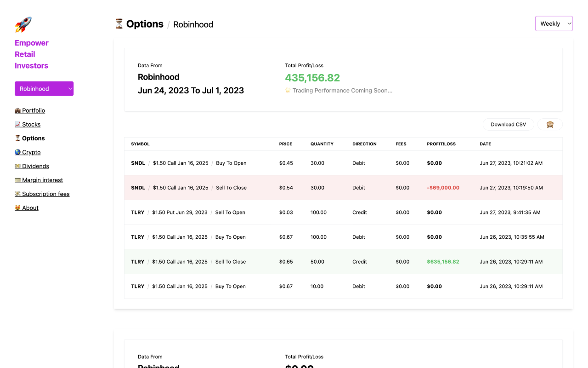Open the Robinhood account dropdown
Viewport: 588px width, 368px height.
click(x=44, y=88)
